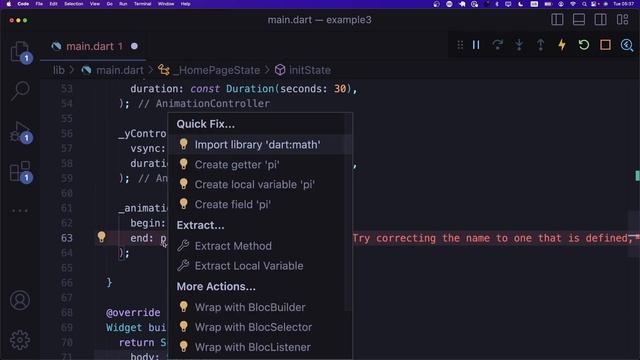This screenshot has height=360, width=640.
Task: Open Dart DevTools widget inspector icon
Action: [627, 44]
